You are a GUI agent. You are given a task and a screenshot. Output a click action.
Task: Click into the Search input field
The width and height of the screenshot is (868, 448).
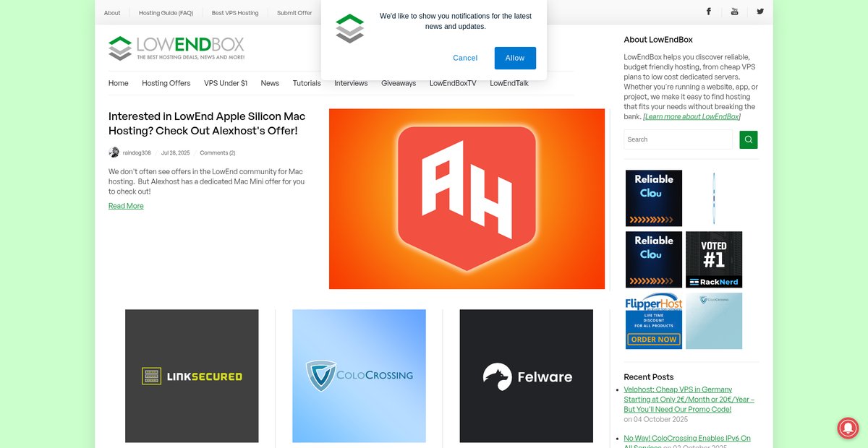click(678, 139)
